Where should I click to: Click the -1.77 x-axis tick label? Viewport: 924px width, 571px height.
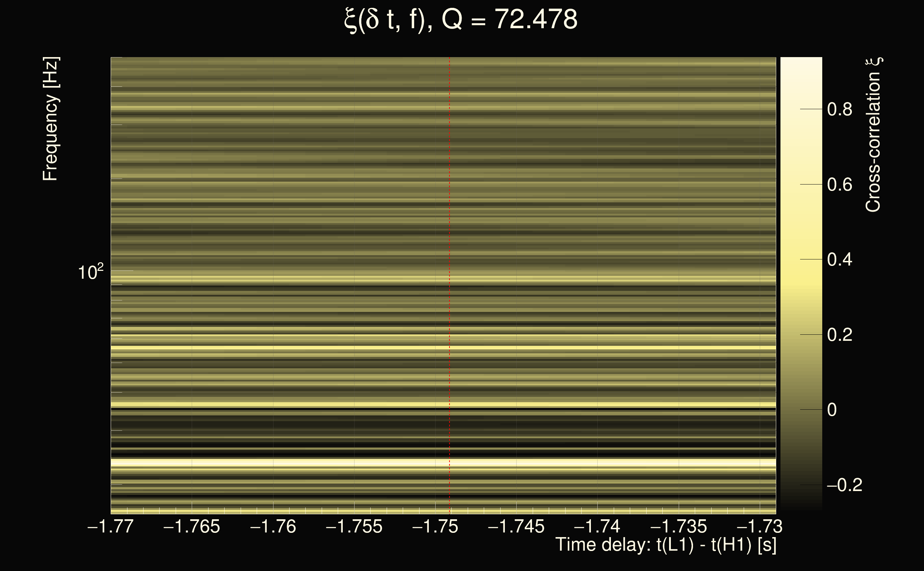point(110,526)
